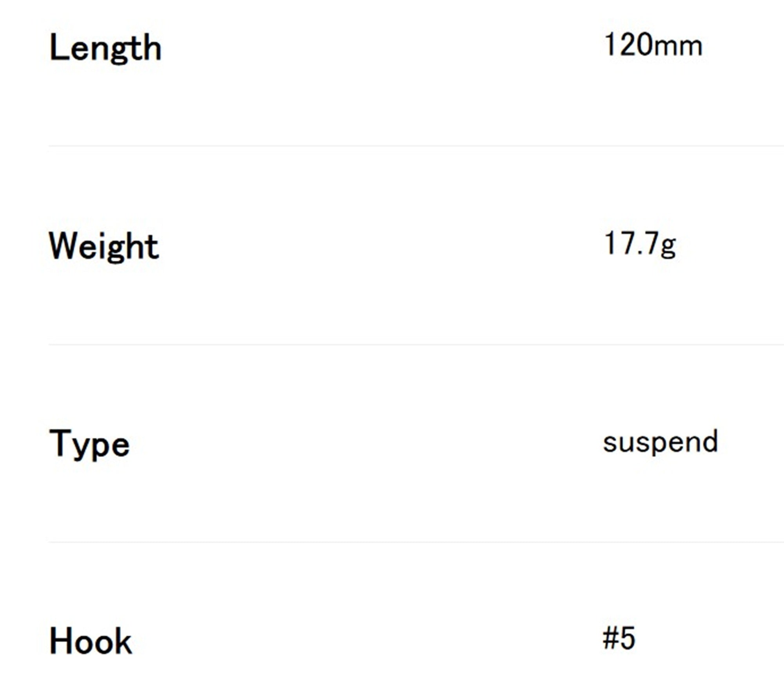Screen dimensions: 784x695
Task: Click the divider line below Type row
Action: pos(416,543)
